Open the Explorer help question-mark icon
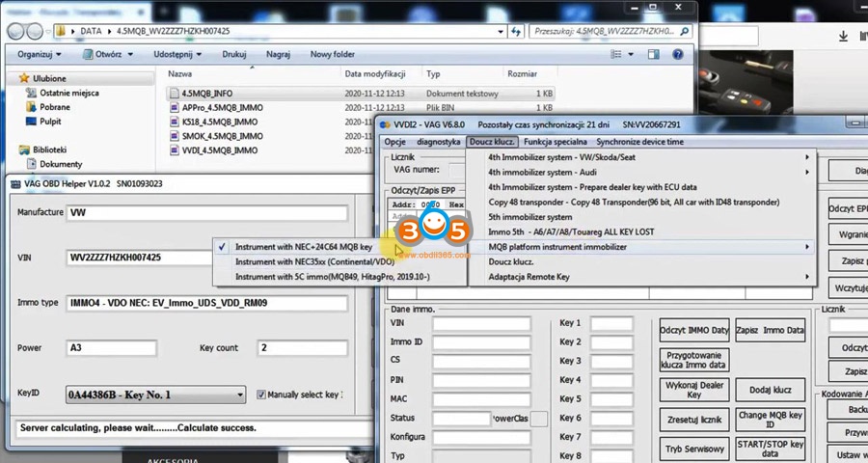This screenshot has width=868, height=463. 678,54
